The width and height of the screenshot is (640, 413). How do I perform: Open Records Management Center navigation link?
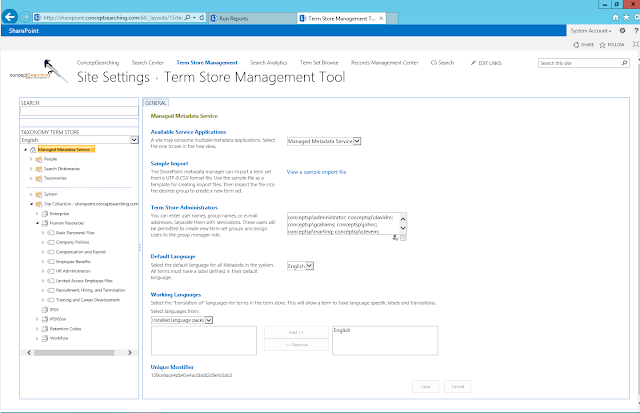coord(384,63)
